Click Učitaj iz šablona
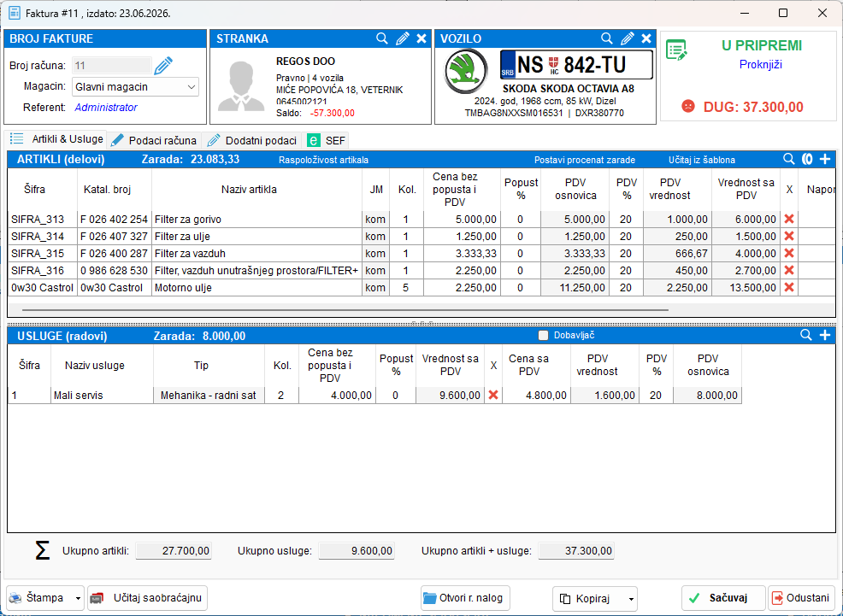The width and height of the screenshot is (843, 616). coord(702,160)
